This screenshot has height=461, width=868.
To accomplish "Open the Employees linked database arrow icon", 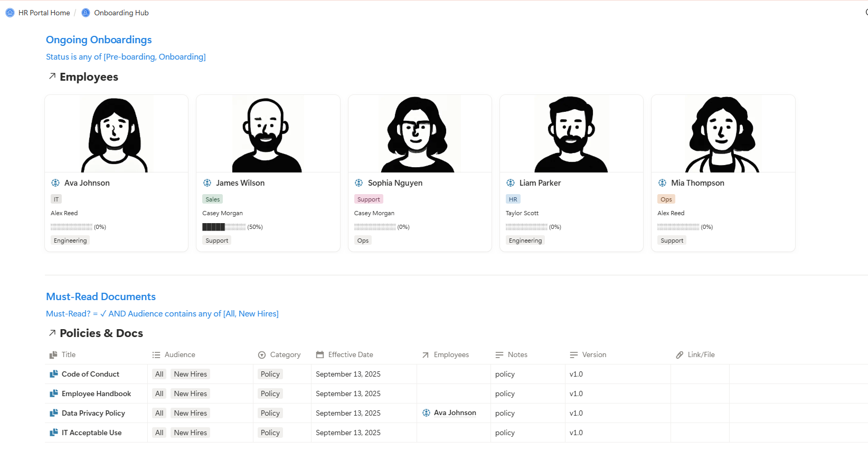I will (52, 76).
